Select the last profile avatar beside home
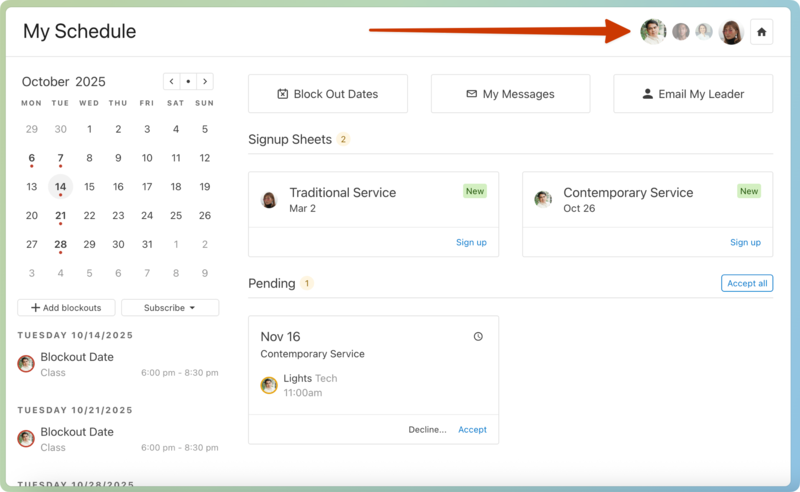The image size is (800, 492). coord(731,32)
